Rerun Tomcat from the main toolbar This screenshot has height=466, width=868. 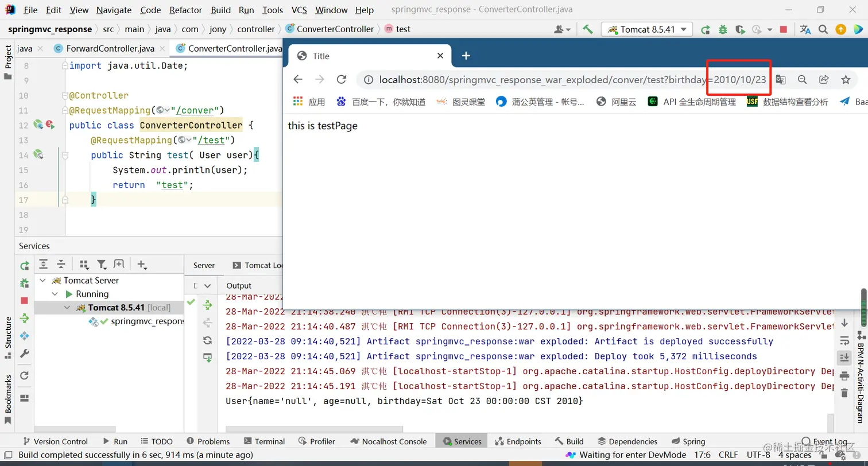coord(706,29)
